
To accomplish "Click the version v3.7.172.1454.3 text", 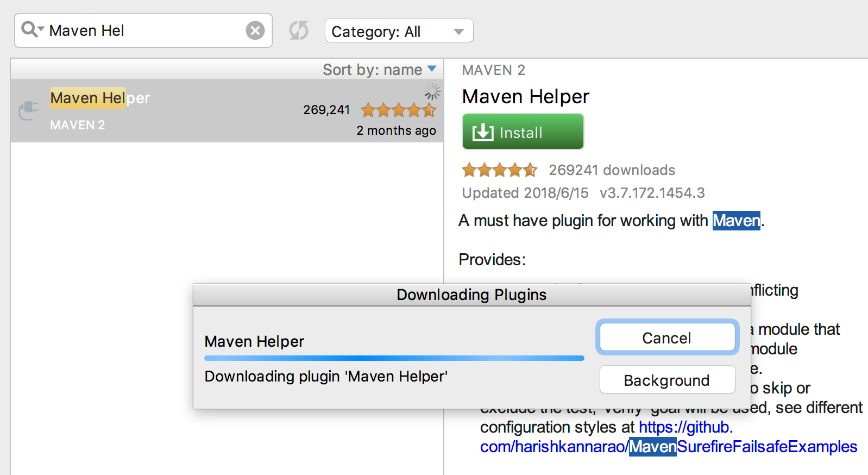I will click(652, 193).
